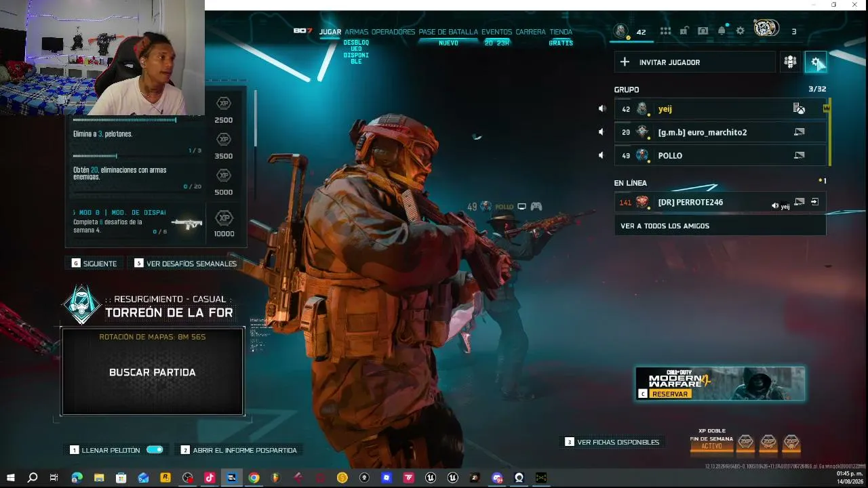
Task: Open social settings gear next to invite
Action: click(x=816, y=62)
